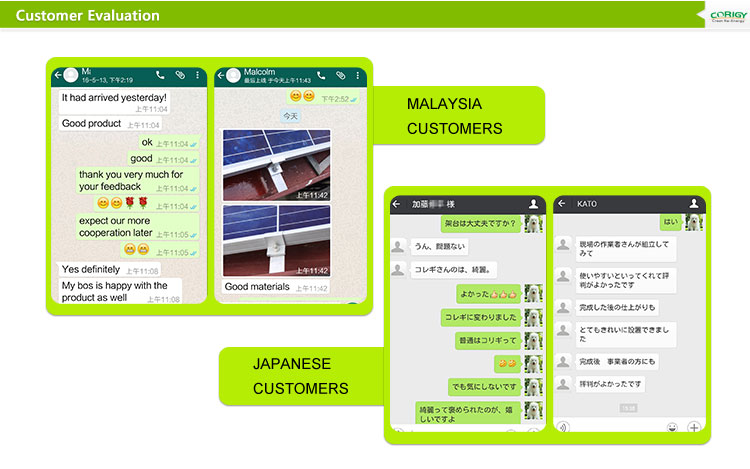
Task: Click dog avatar beside でも気にしないです
Action: [x=533, y=386]
